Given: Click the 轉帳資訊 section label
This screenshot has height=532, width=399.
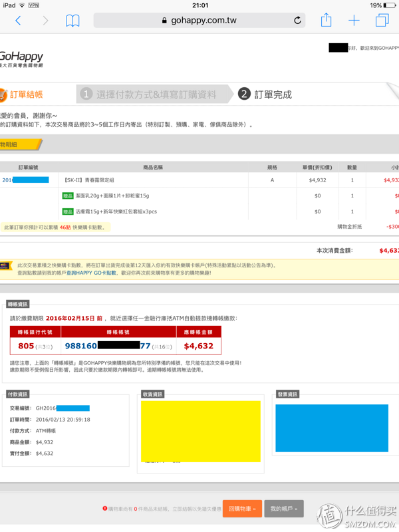Looking at the screenshot, I should tap(18, 305).
